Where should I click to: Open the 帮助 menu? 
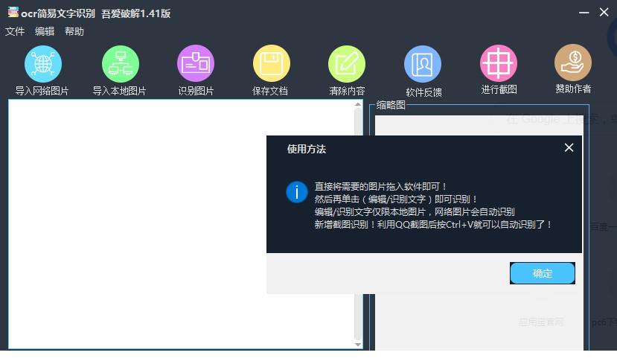(x=74, y=31)
